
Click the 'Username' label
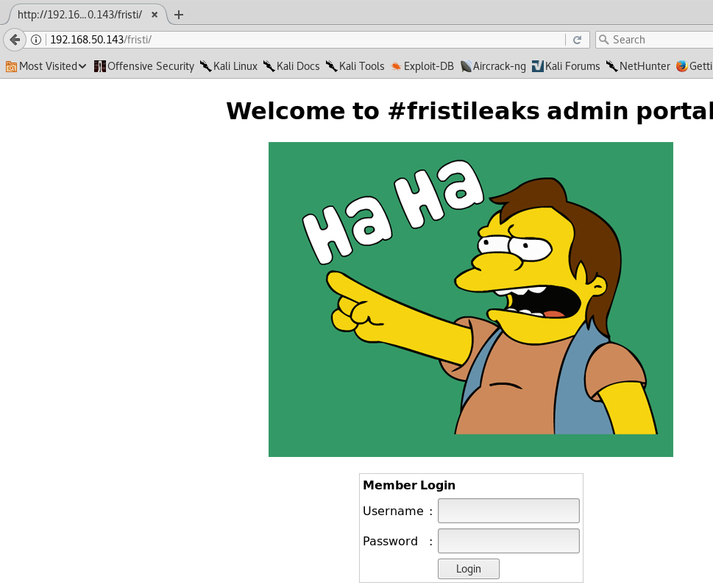tap(393, 511)
